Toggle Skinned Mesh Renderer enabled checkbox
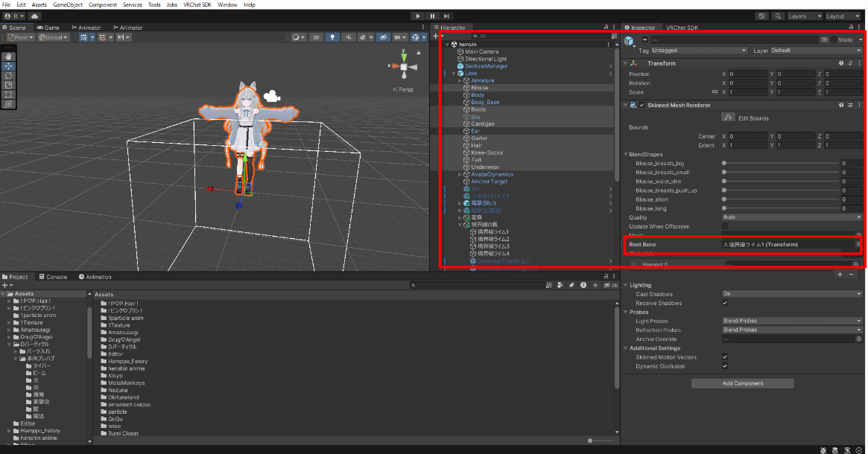 pos(642,105)
